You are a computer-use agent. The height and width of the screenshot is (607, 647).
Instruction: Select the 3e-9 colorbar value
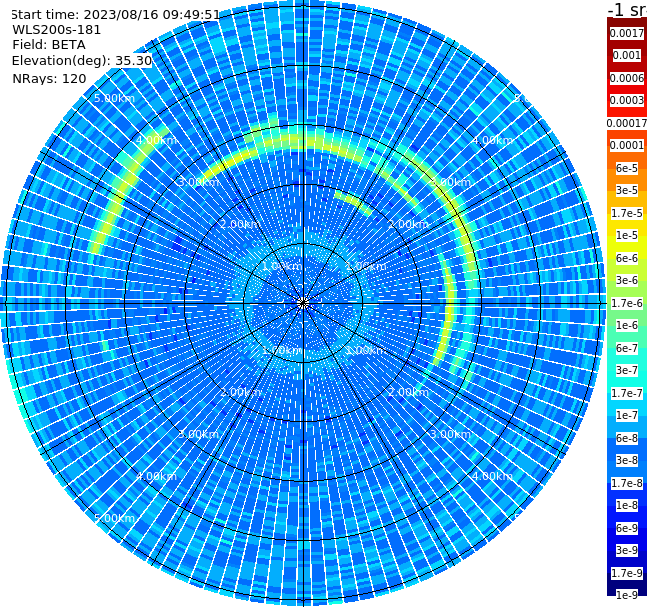click(627, 550)
